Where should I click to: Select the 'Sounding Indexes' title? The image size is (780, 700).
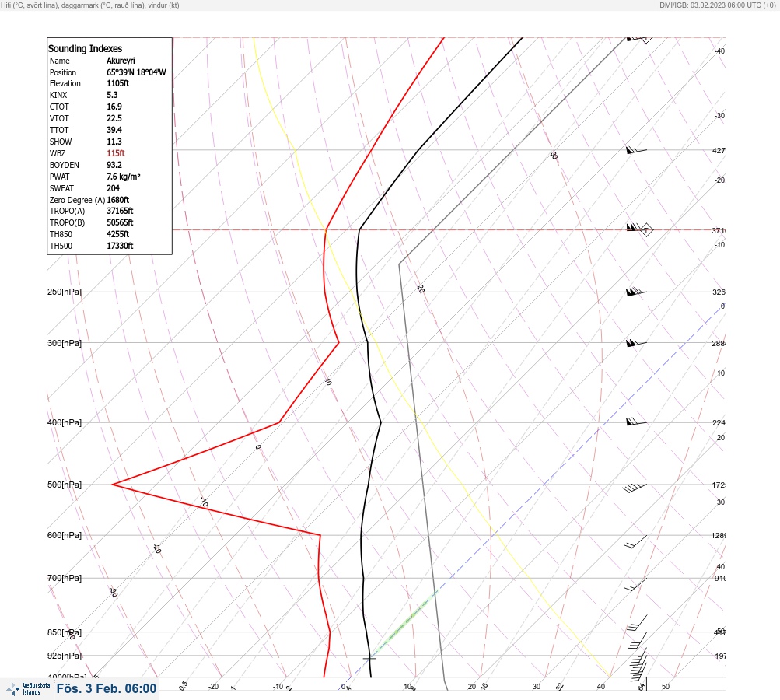click(85, 49)
